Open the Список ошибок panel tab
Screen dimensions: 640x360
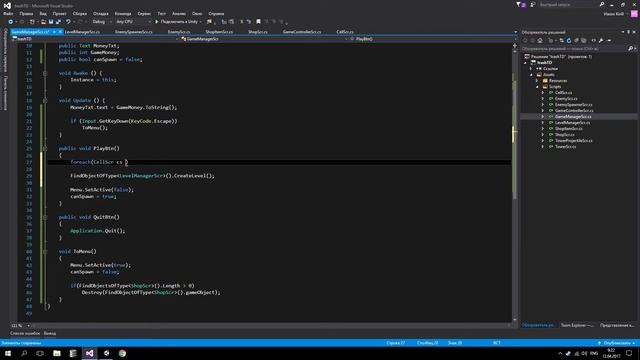click(25, 333)
